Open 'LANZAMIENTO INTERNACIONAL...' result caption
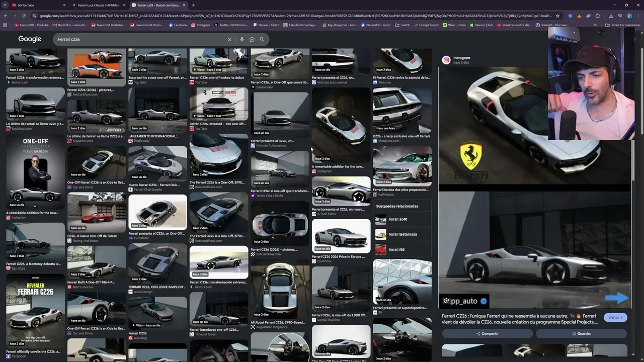Screen dimensions: 644x362 point(153,136)
